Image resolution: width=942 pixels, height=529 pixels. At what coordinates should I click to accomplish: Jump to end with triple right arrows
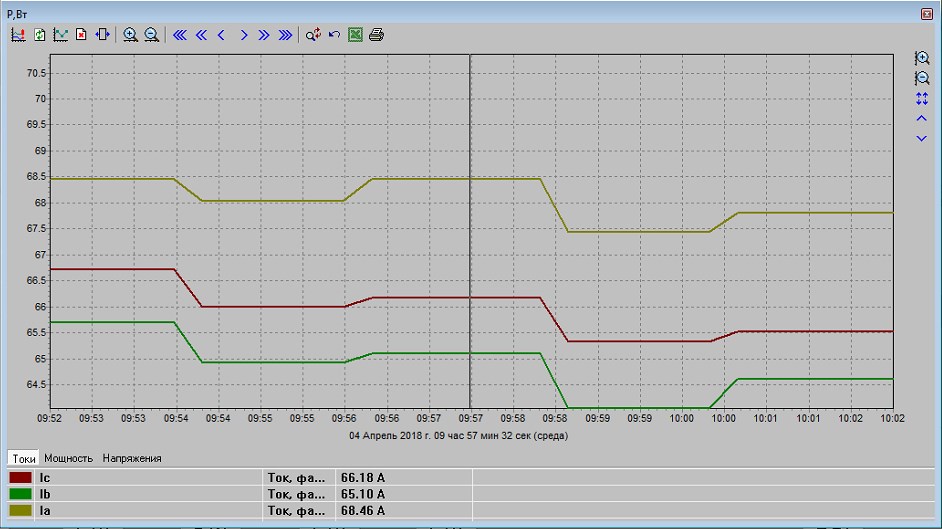[285, 35]
